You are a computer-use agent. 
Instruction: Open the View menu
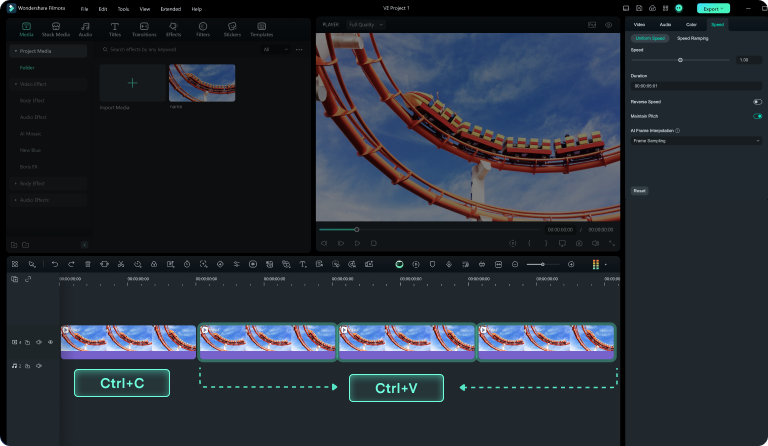coord(144,9)
